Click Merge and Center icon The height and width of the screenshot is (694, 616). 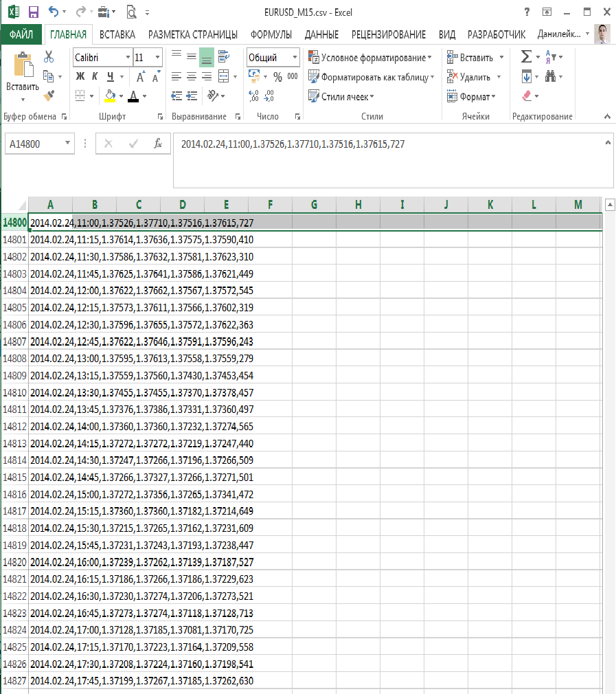click(224, 76)
